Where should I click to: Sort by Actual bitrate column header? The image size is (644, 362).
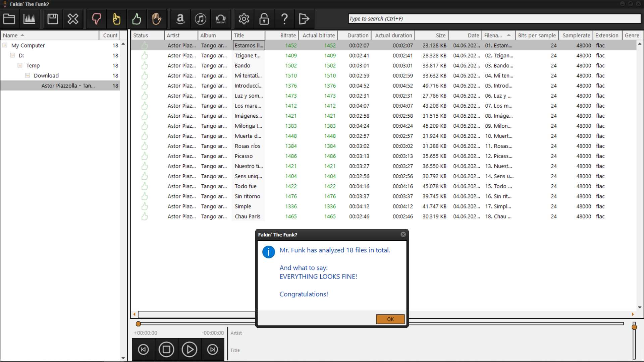point(318,35)
